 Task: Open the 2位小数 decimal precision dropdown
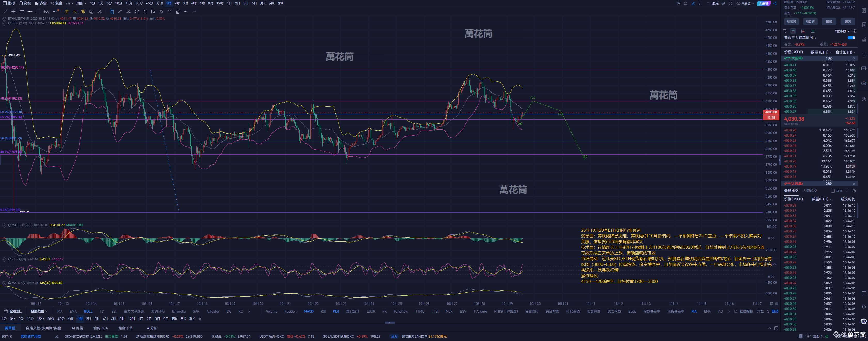(x=842, y=31)
